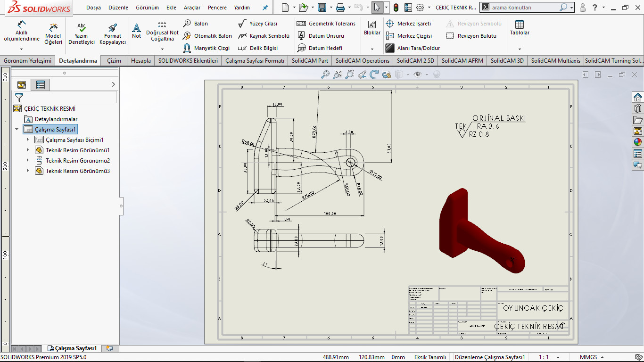
Task: Collapse the Çalışma Sayfası1 tree node
Action: (x=17, y=129)
